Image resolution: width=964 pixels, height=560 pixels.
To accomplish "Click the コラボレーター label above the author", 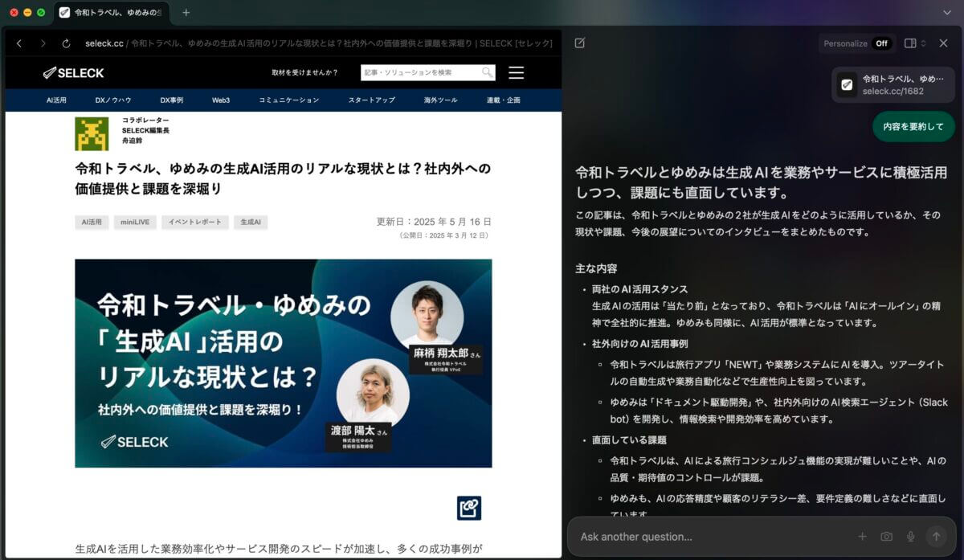I will tap(145, 121).
